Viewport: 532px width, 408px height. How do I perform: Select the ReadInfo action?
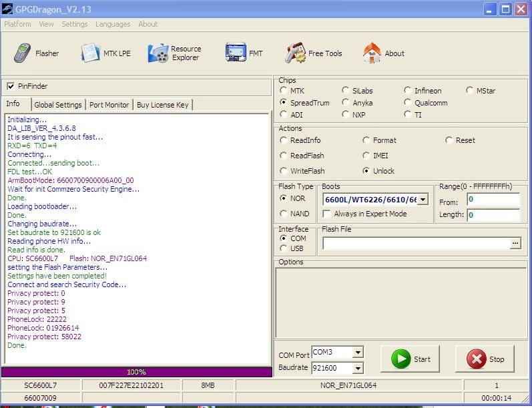[x=283, y=140]
